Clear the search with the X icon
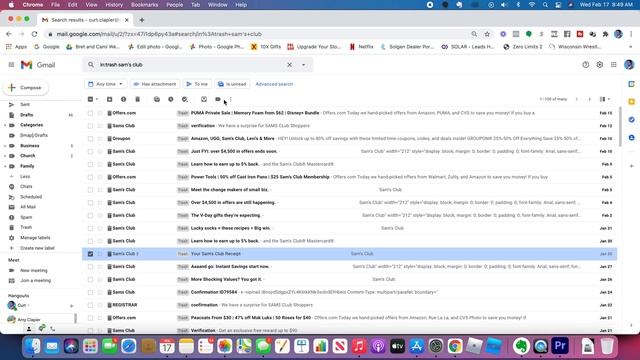 [289, 64]
